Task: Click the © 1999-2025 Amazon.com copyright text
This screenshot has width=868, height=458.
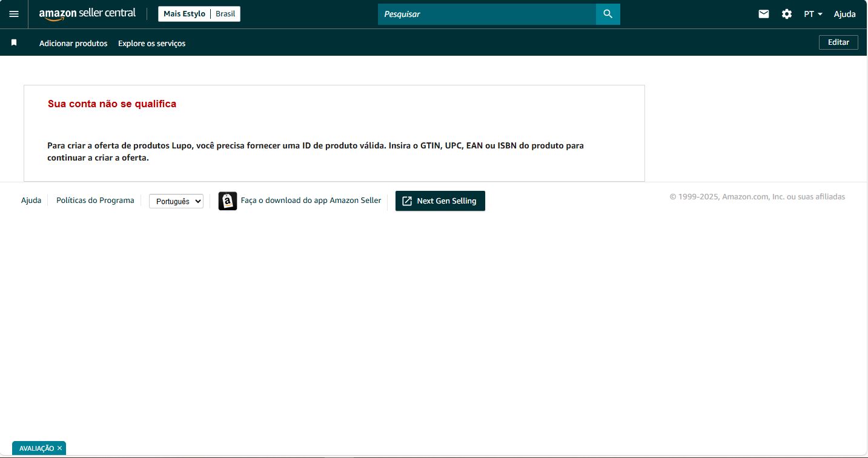Action: click(x=757, y=197)
